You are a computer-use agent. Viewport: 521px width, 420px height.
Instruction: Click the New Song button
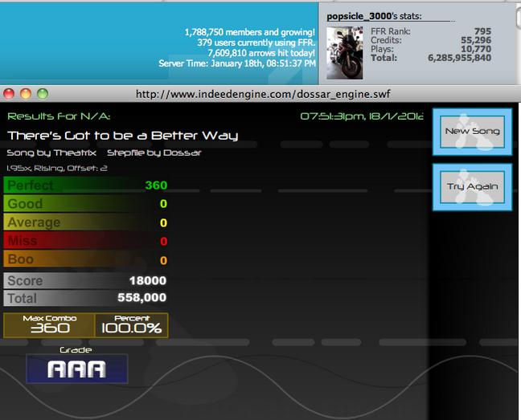pos(472,132)
